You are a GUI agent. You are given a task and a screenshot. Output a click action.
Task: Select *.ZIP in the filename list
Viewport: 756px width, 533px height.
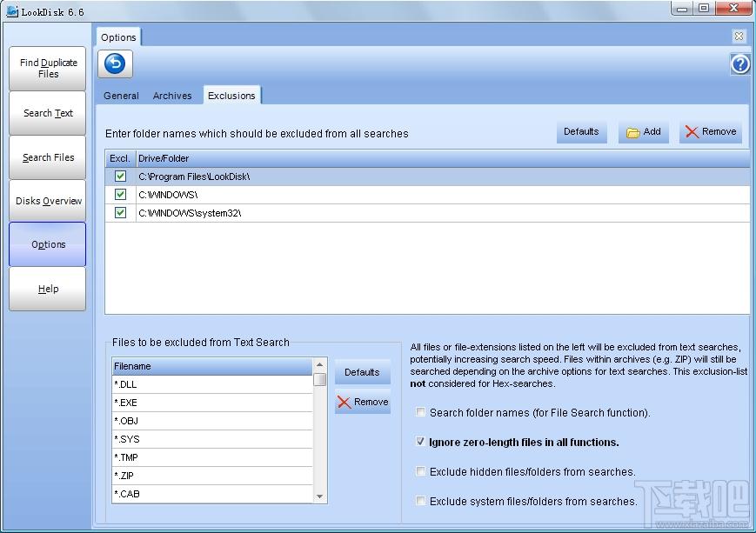click(212, 476)
